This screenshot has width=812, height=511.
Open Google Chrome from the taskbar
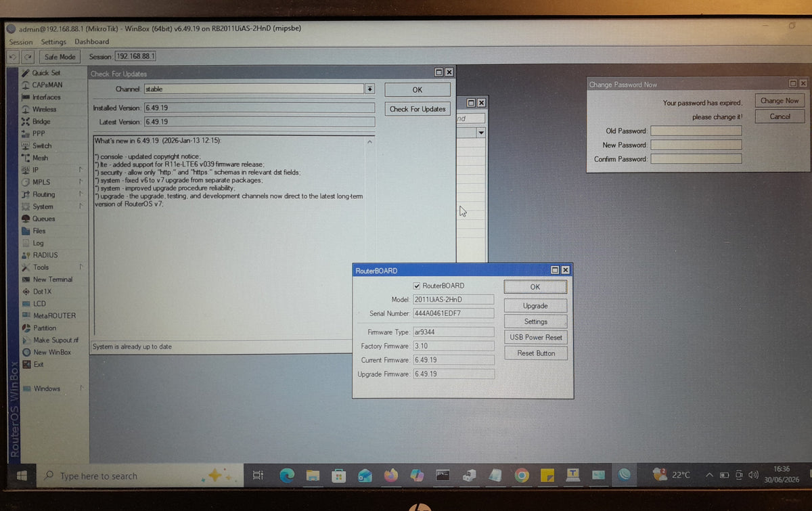[521, 475]
